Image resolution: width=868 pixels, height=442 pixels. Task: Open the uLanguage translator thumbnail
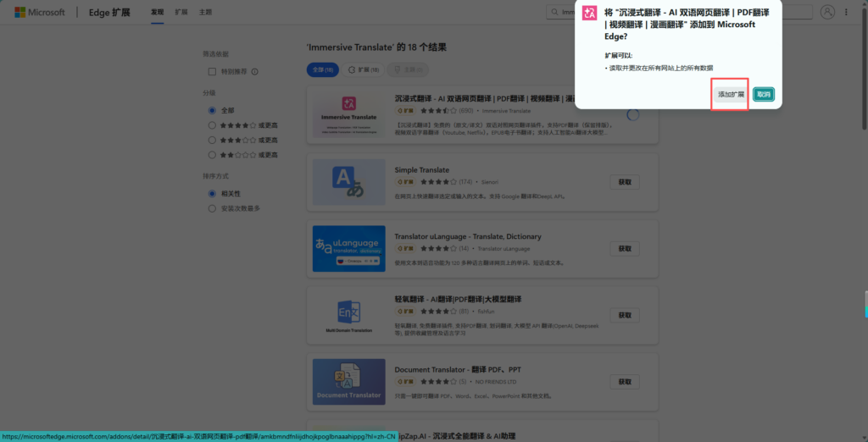click(x=348, y=248)
